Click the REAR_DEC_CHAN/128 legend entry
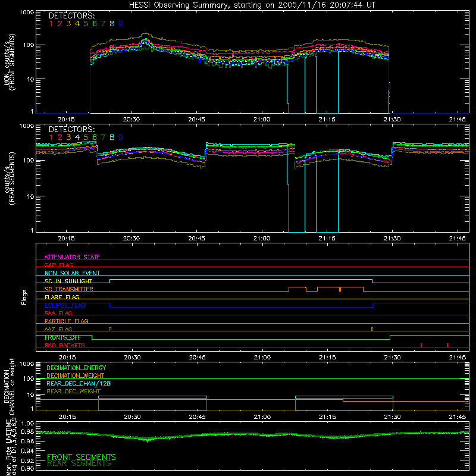 click(x=79, y=383)
